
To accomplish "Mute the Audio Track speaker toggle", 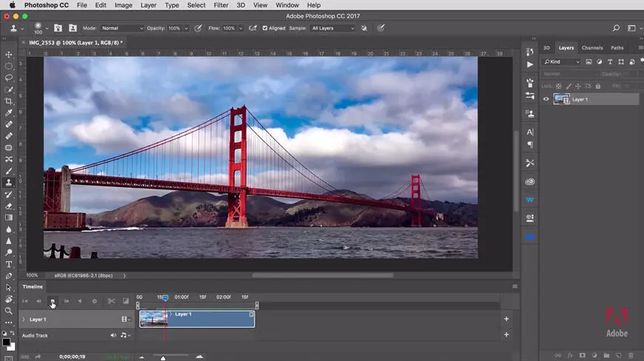I will [x=113, y=335].
